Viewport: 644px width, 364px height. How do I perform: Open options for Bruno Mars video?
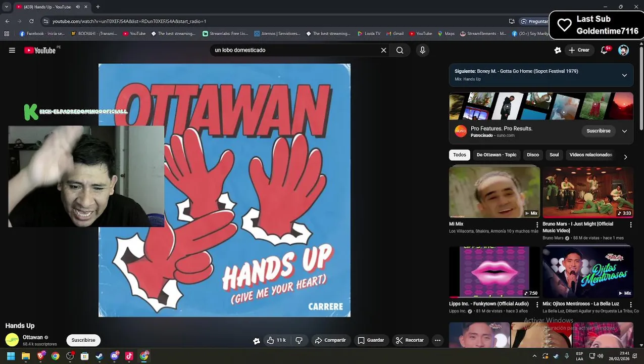pos(630,225)
